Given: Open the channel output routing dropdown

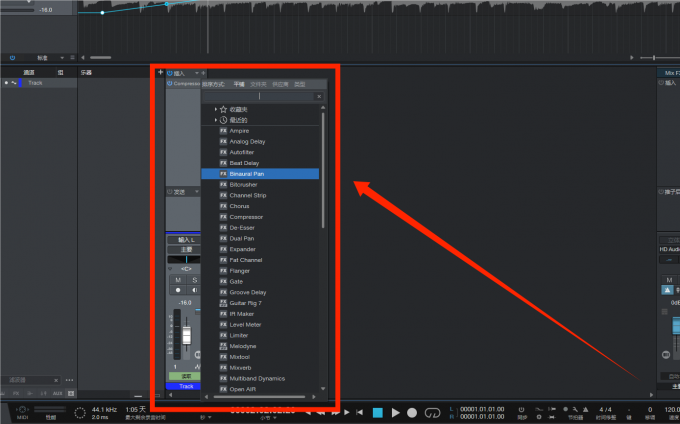Looking at the screenshot, I should (184, 250).
